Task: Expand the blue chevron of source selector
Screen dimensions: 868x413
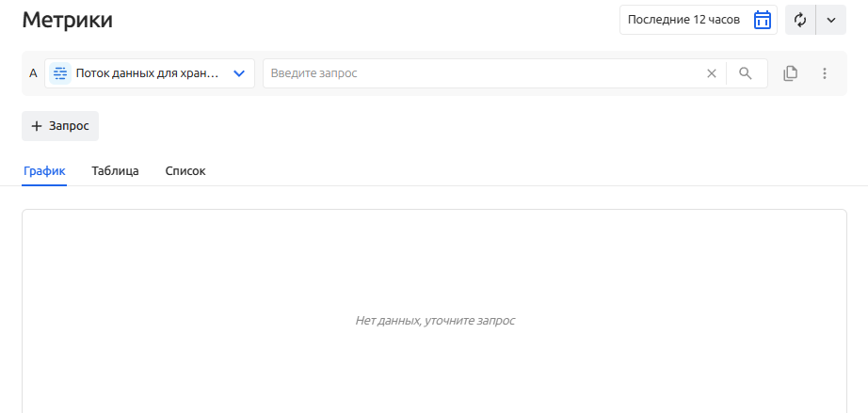Action: (239, 73)
